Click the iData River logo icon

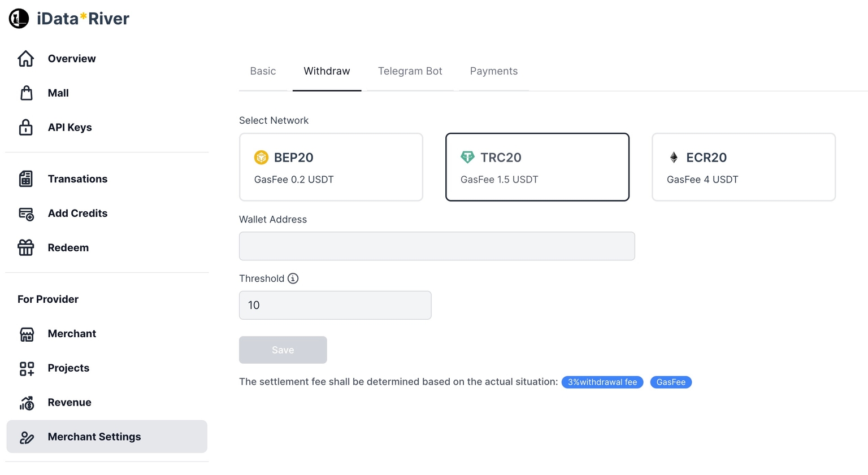[x=19, y=19]
